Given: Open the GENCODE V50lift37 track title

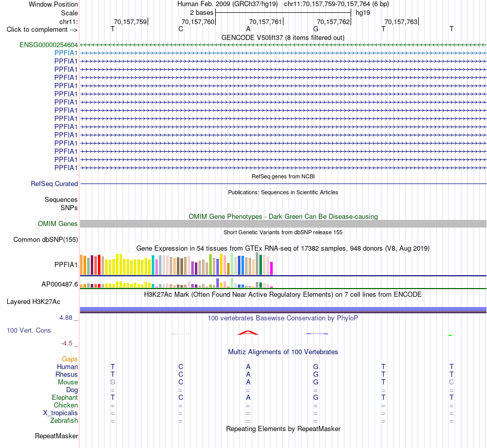Looking at the screenshot, I should pyautogui.click(x=283, y=38).
